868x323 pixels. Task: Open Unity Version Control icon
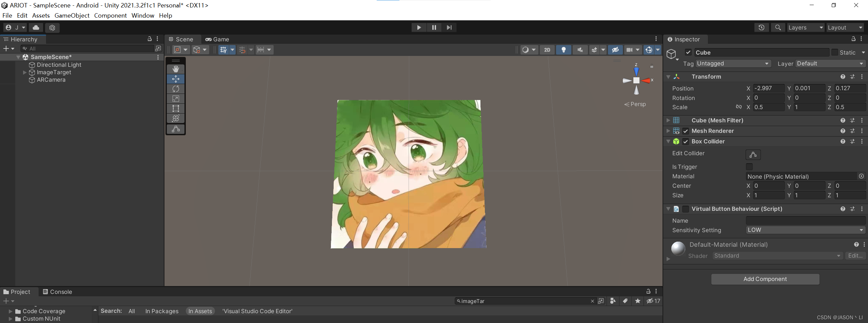pyautogui.click(x=52, y=27)
